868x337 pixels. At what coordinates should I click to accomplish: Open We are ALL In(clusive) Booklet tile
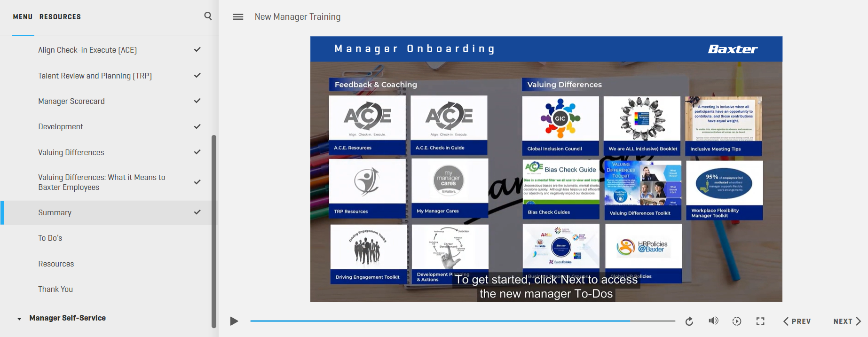click(x=642, y=126)
